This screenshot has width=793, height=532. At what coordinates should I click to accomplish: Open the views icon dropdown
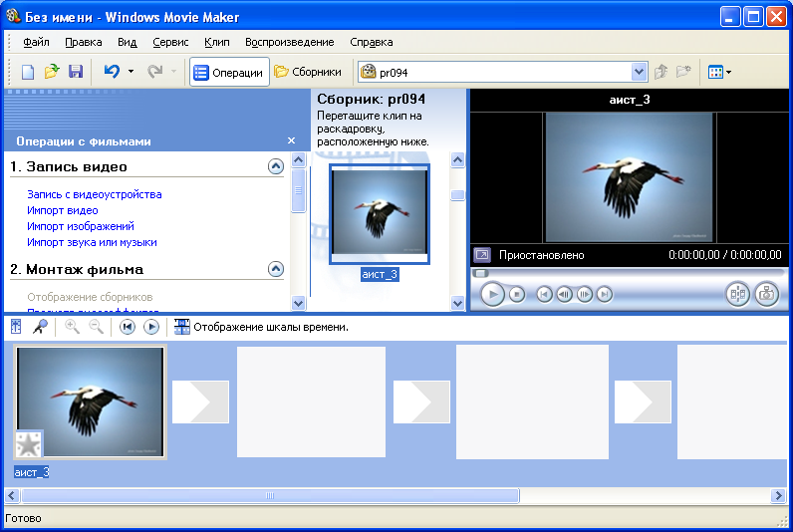pyautogui.click(x=719, y=72)
